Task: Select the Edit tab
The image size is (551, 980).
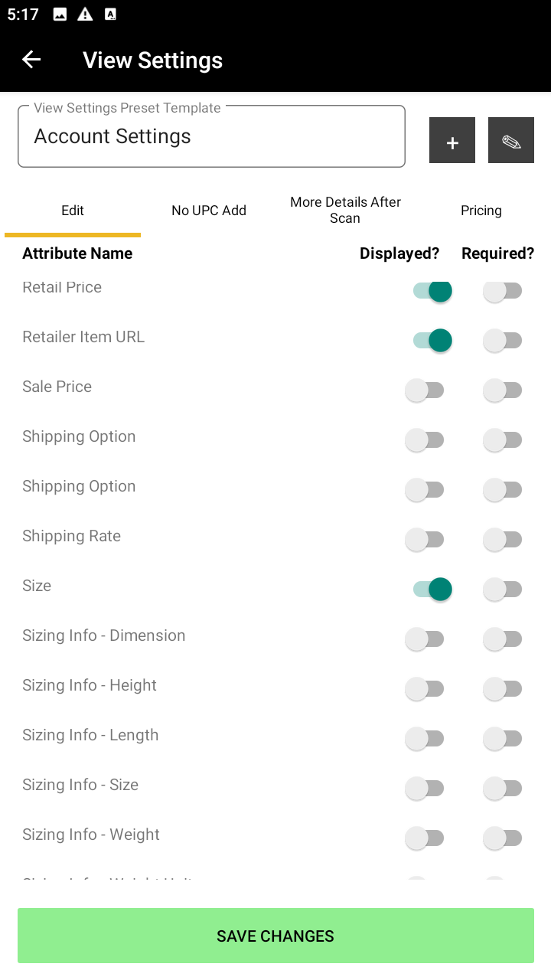Action: pos(73,211)
